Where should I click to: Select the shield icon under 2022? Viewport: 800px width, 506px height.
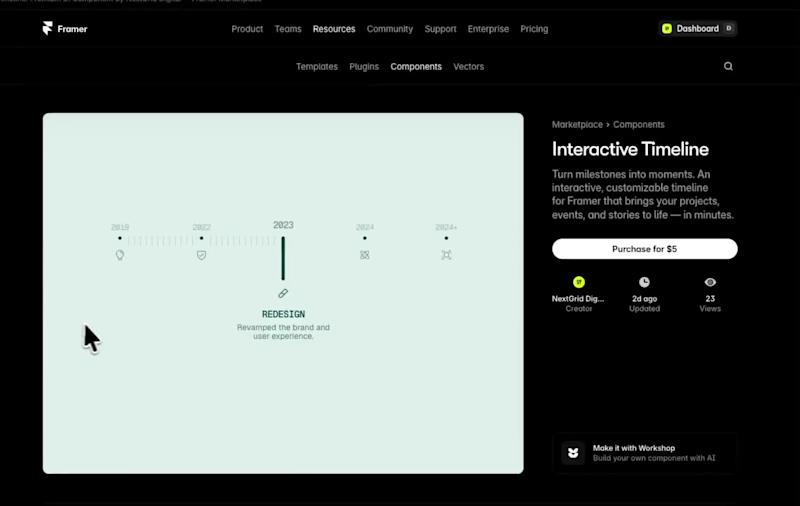202,255
